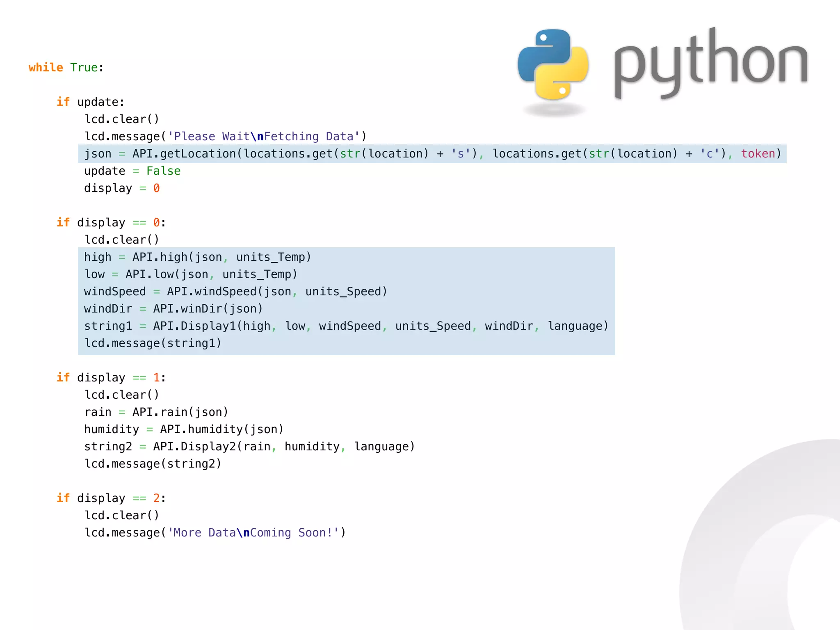The width and height of the screenshot is (840, 630).
Task: Click the Python snake logo icon
Action: coord(553,65)
